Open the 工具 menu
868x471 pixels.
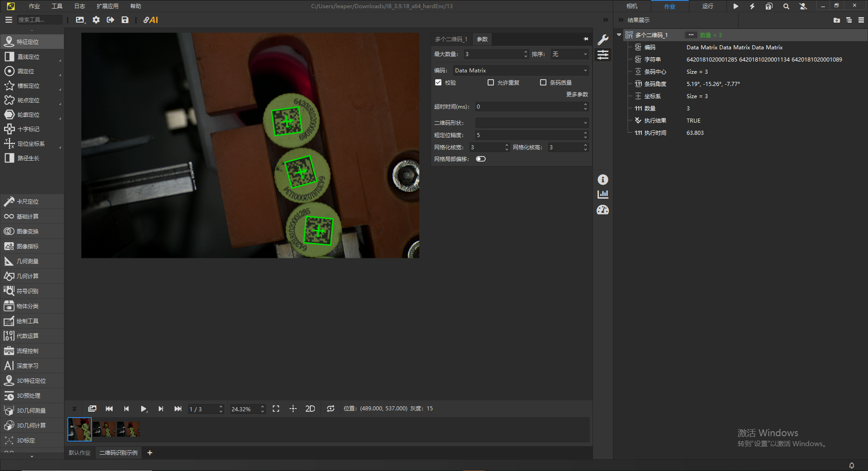pyautogui.click(x=57, y=6)
